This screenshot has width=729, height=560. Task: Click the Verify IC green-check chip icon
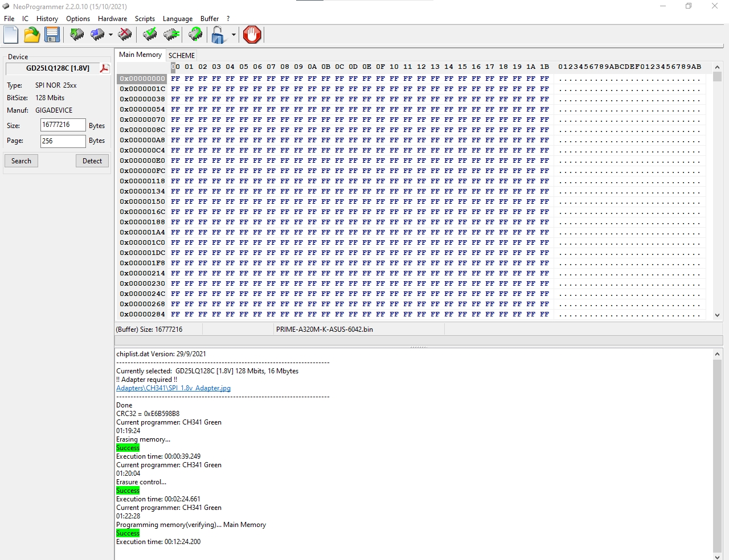[x=150, y=35]
